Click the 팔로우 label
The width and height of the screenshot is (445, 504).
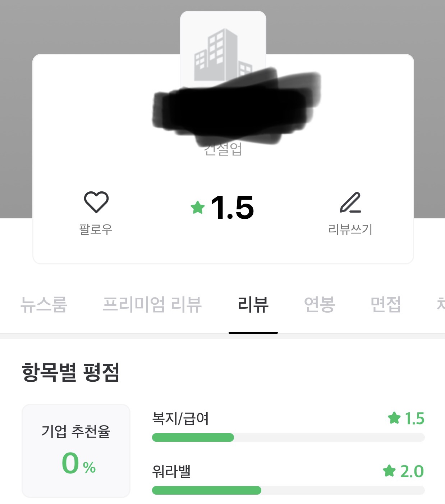pyautogui.click(x=96, y=229)
